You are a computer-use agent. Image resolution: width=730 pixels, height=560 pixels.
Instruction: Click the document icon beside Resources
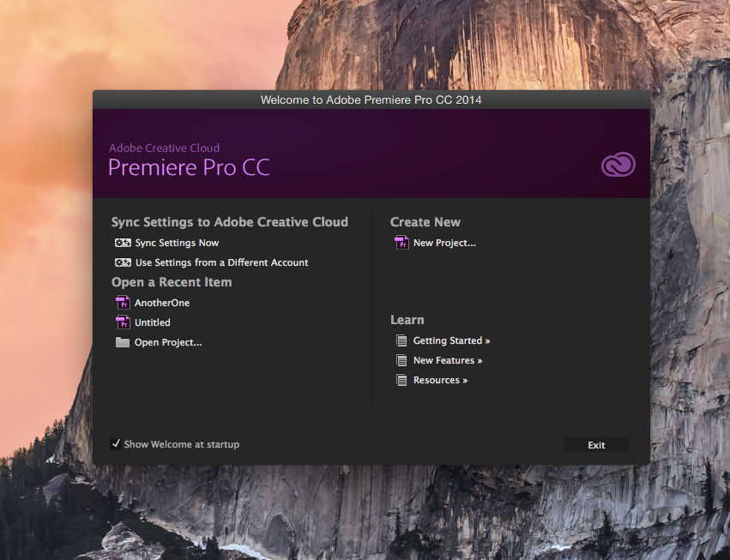click(x=401, y=380)
